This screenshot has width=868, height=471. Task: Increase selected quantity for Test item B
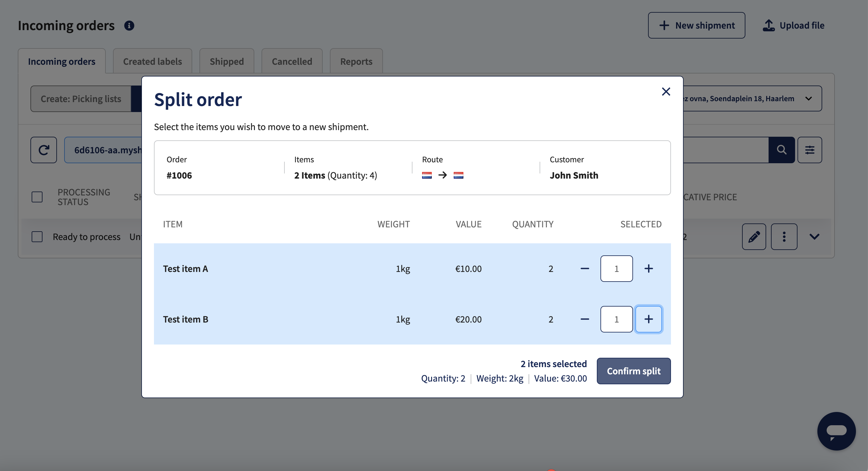coord(649,319)
